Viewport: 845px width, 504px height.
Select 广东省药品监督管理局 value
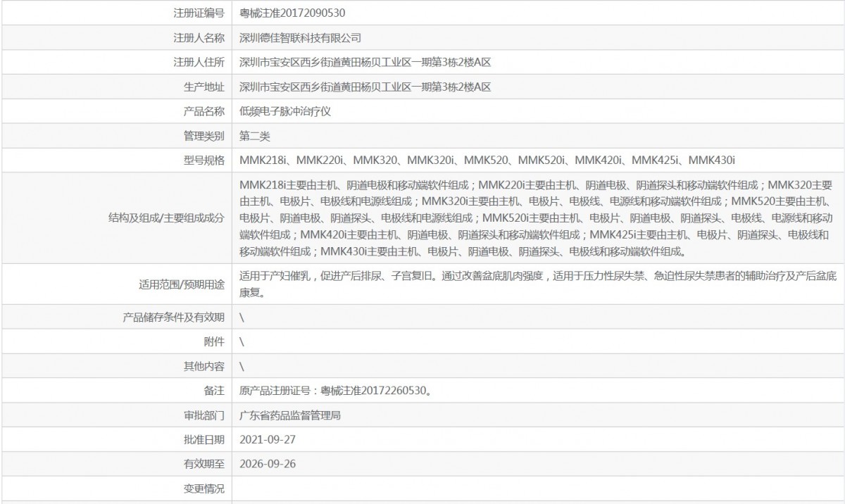tap(290, 415)
